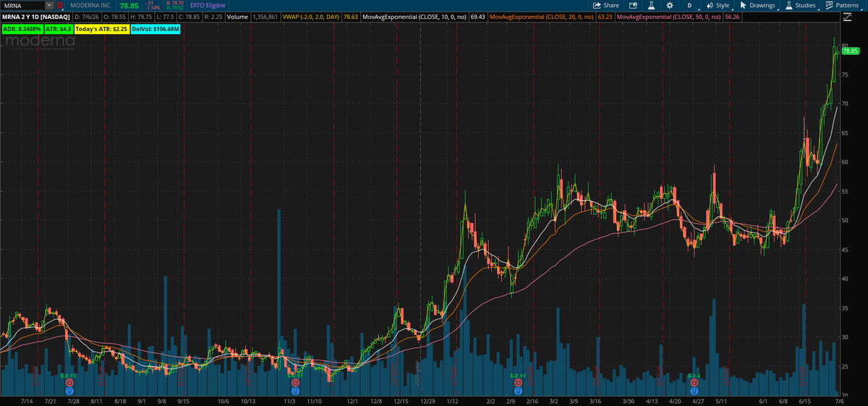Click the H: 79.75 high value
The image size is (868, 406).
(x=142, y=16)
